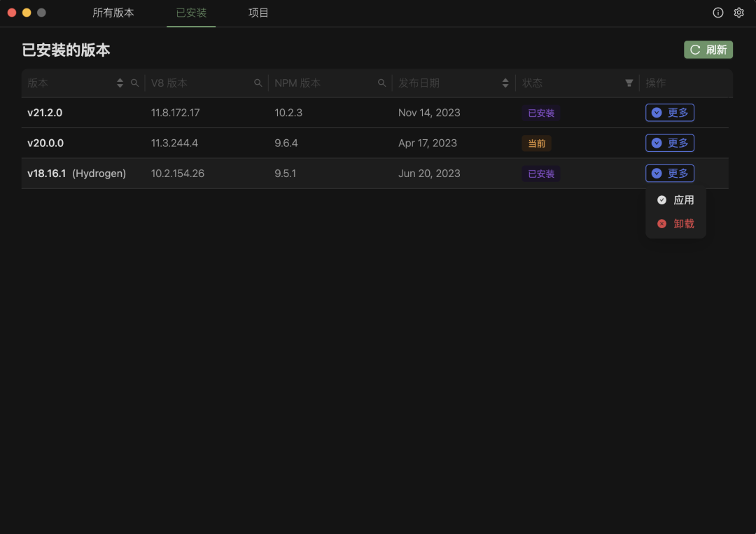This screenshot has height=534, width=756.
Task: Toggle sort arrows in 版本 column header
Action: point(120,83)
